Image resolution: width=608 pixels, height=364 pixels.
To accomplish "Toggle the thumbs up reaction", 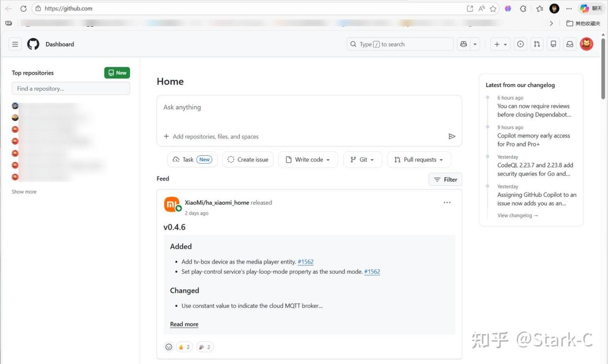I will (x=184, y=347).
